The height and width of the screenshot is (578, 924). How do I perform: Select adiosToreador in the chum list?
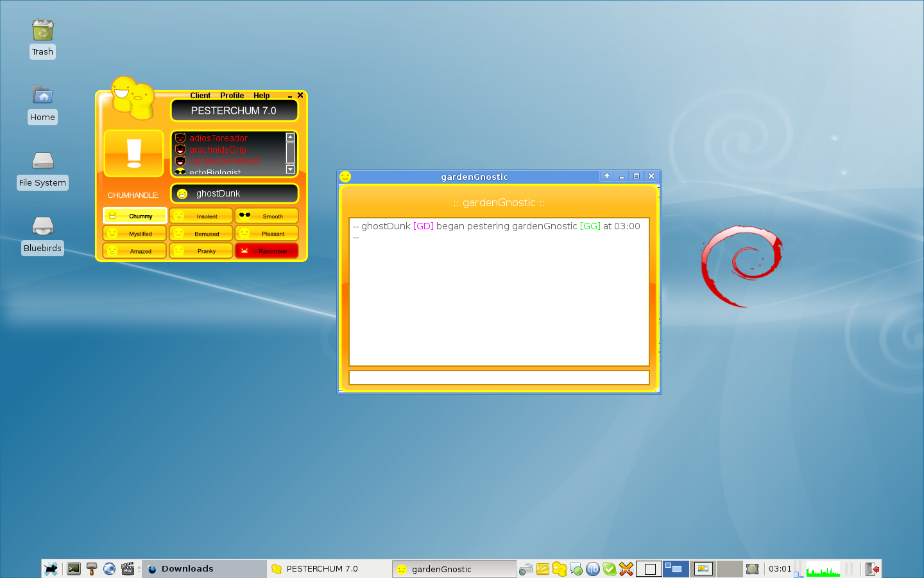point(218,138)
